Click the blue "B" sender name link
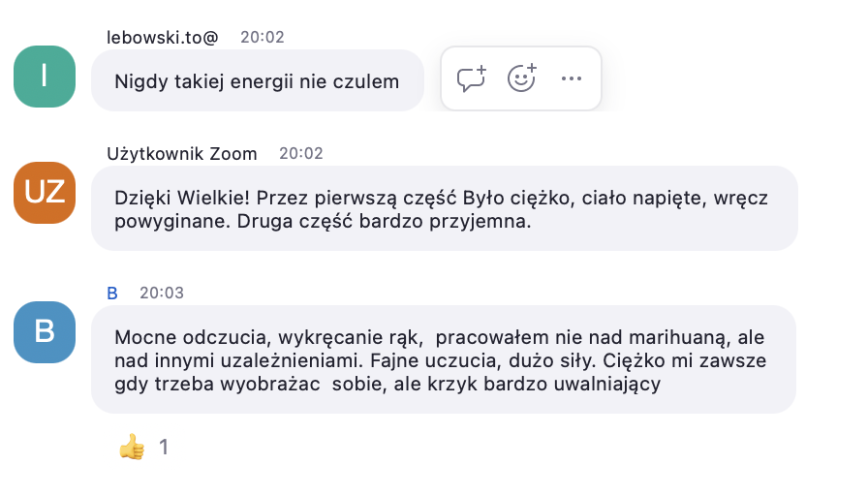This screenshot has width=868, height=496. click(x=112, y=293)
